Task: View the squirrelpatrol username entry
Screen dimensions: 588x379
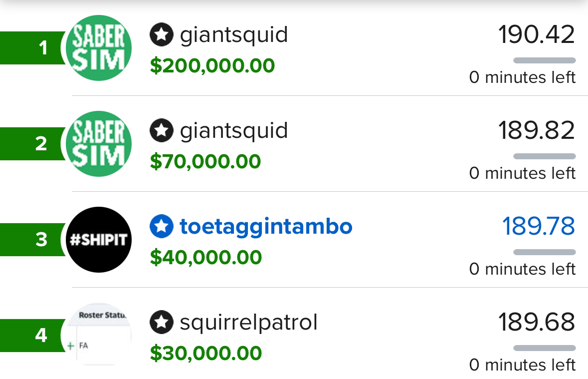Action: coord(248,323)
